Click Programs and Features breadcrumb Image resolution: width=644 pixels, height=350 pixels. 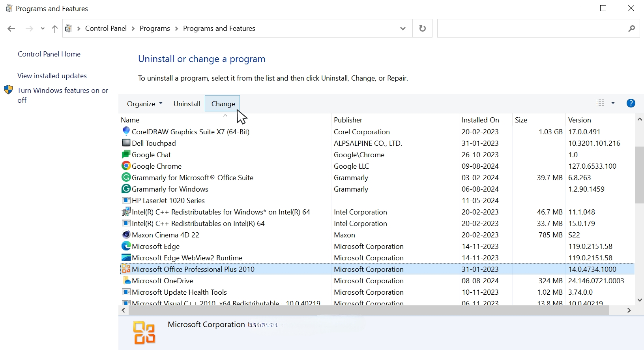(219, 28)
